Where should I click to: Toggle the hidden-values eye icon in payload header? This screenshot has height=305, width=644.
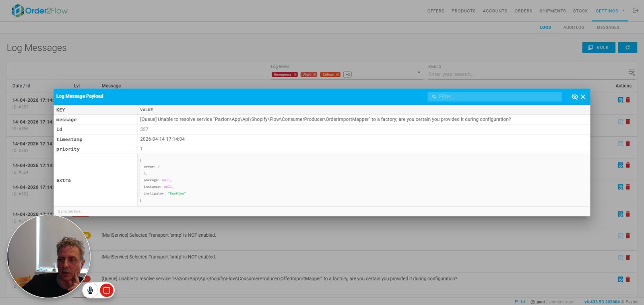point(574,97)
